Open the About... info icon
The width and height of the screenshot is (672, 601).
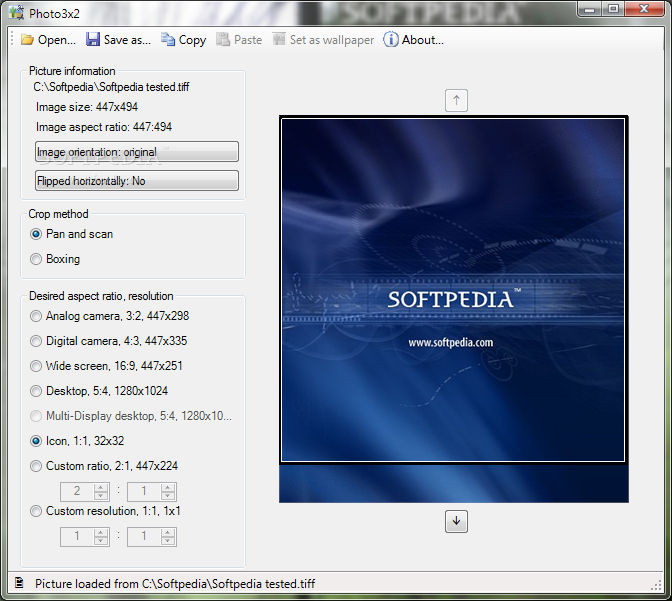[x=390, y=39]
